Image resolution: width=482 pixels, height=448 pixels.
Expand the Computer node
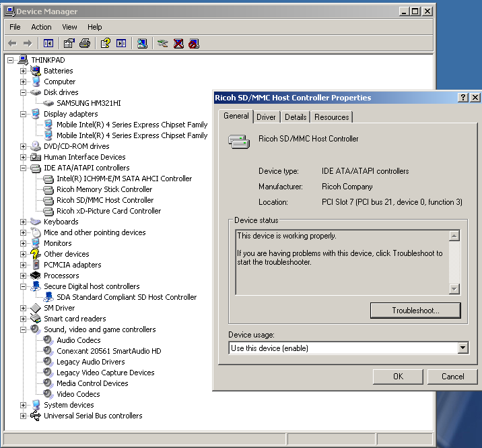click(x=23, y=82)
